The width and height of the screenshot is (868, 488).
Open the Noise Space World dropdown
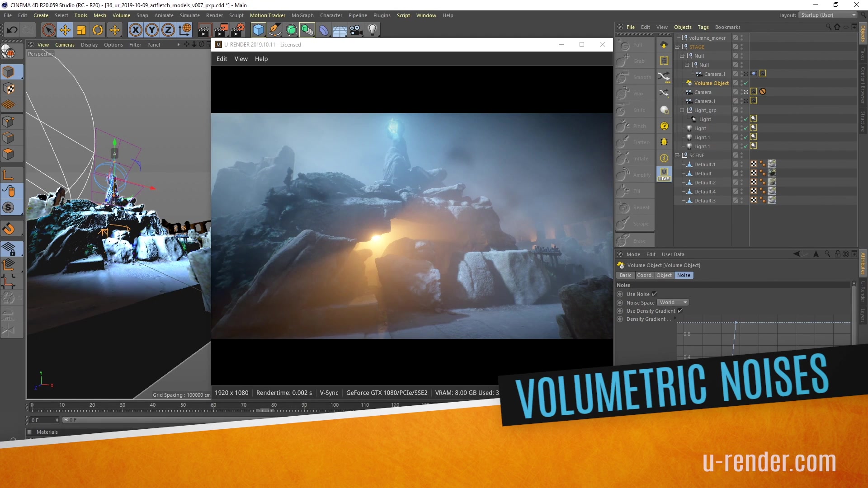point(673,303)
